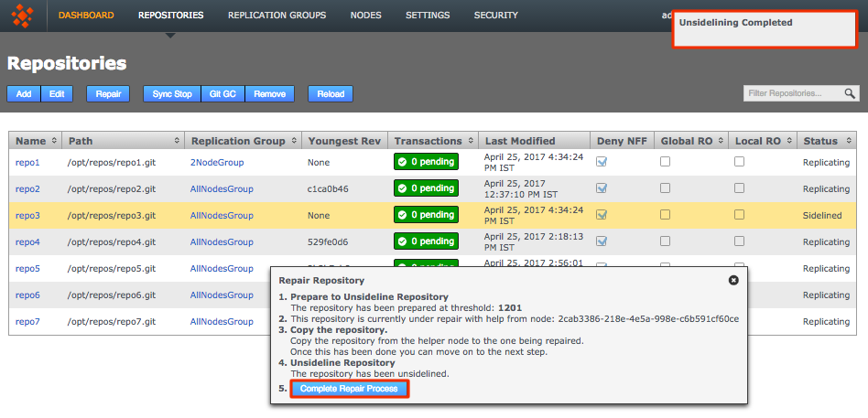Click repo3 pending transactions badge
868x418 pixels.
coord(426,215)
